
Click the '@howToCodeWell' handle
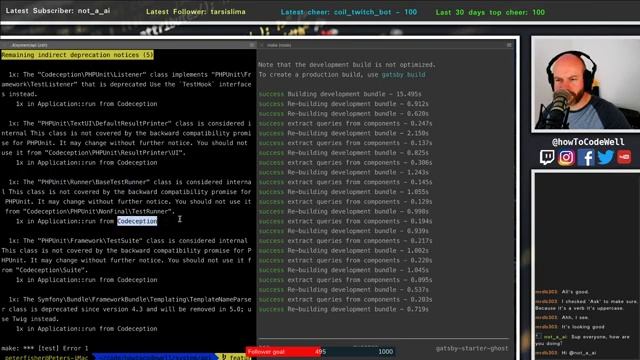pos(588,142)
